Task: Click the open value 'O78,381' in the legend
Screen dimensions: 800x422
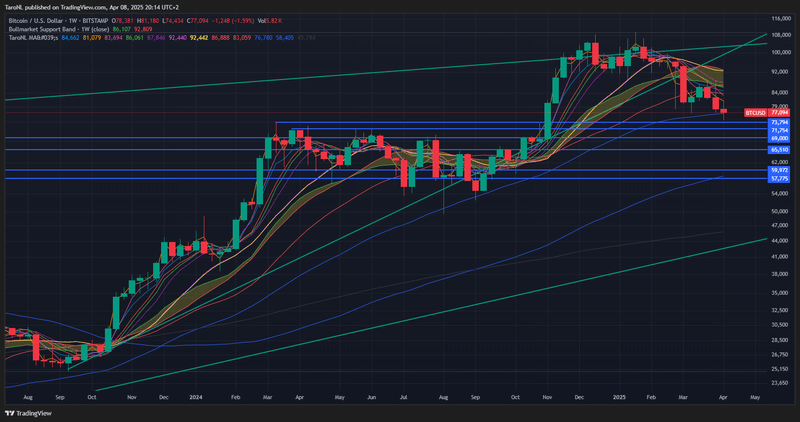Action: (122, 21)
